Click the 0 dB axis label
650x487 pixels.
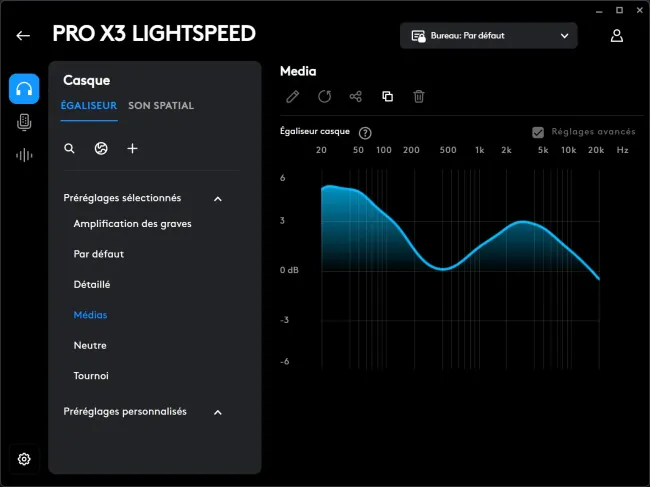click(289, 270)
